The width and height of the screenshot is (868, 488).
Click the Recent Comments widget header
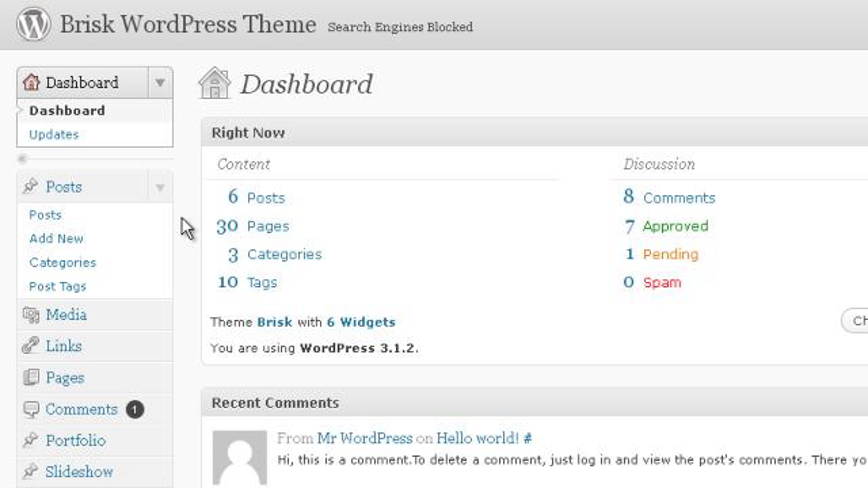click(x=535, y=403)
